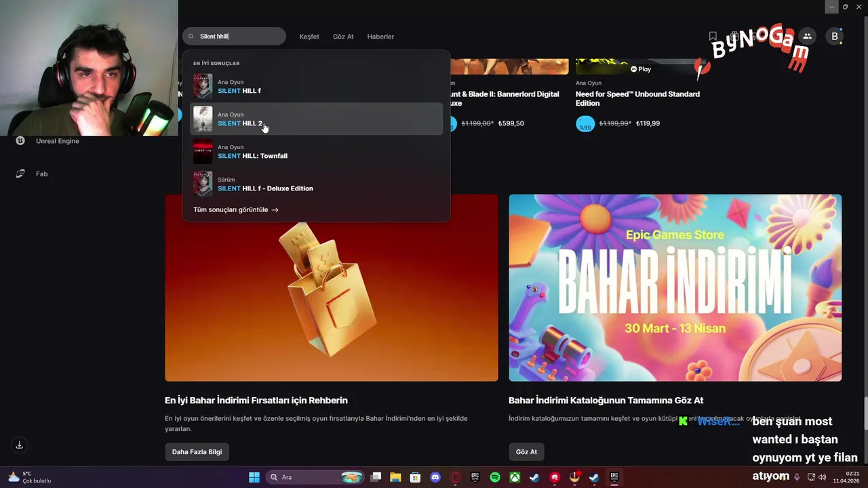Select SILENT HILL f search result
Screen dimensions: 868x488
[316, 87]
